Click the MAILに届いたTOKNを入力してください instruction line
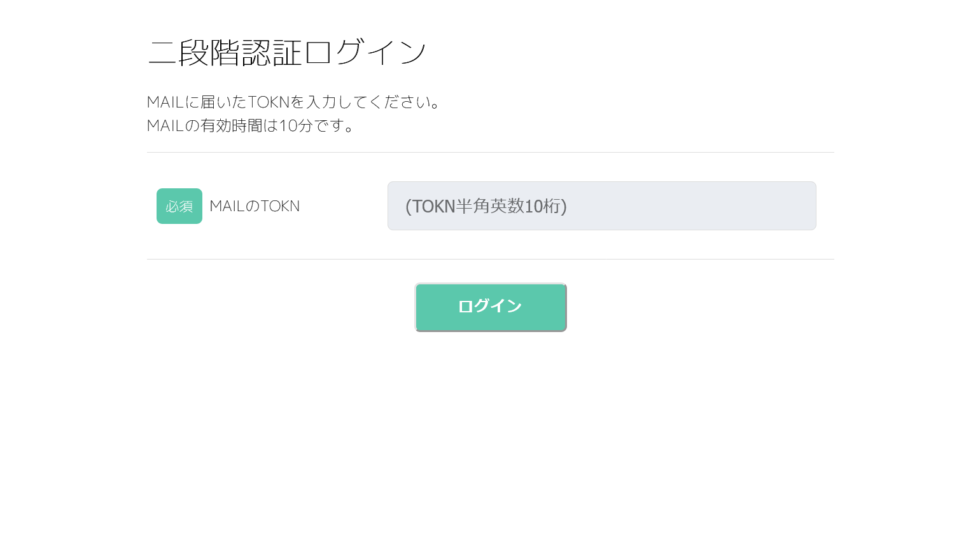The height and width of the screenshot is (535, 980). [293, 102]
